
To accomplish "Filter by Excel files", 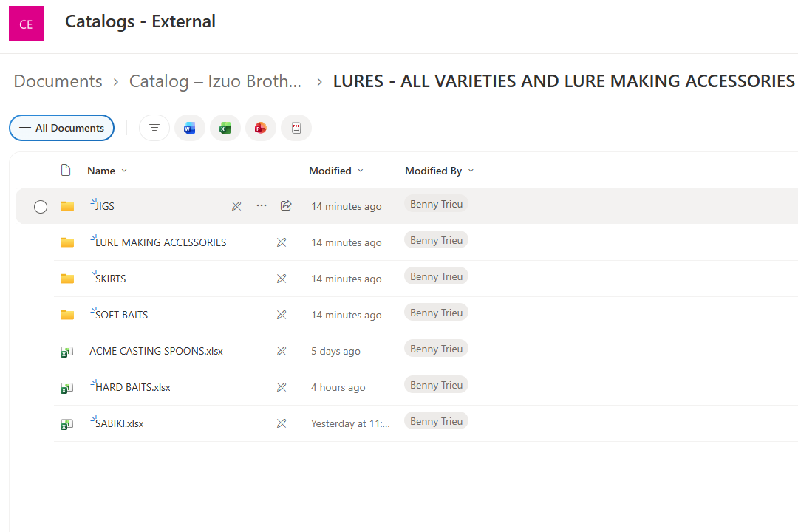I will (x=225, y=128).
